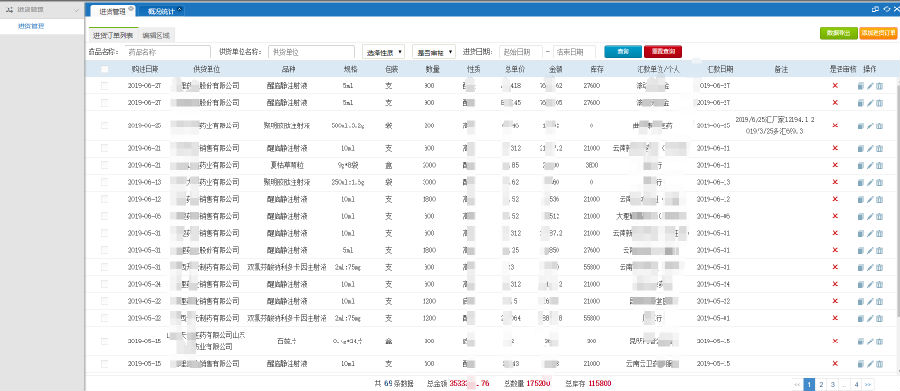Screen dimensions: 900x391
Task: Edit the 百蕊片 order (pencil icon)
Action: click(870, 341)
